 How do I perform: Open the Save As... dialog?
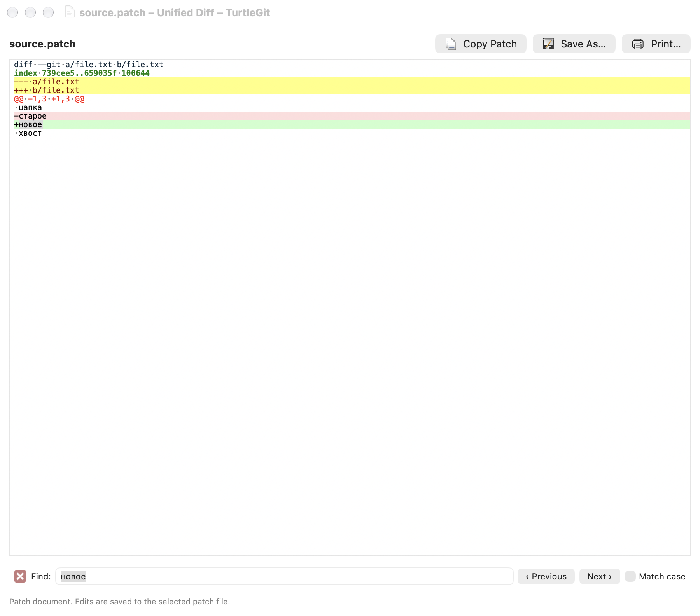[574, 44]
